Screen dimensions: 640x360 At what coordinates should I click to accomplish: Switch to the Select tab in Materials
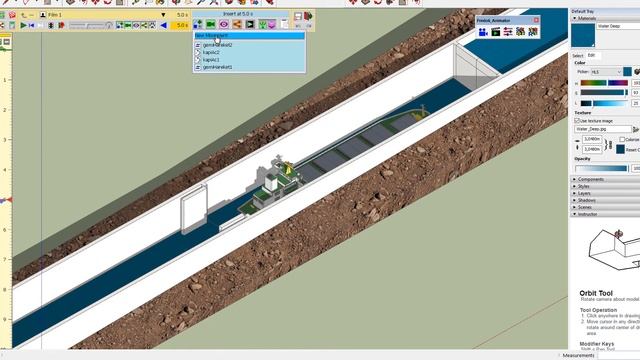point(578,56)
